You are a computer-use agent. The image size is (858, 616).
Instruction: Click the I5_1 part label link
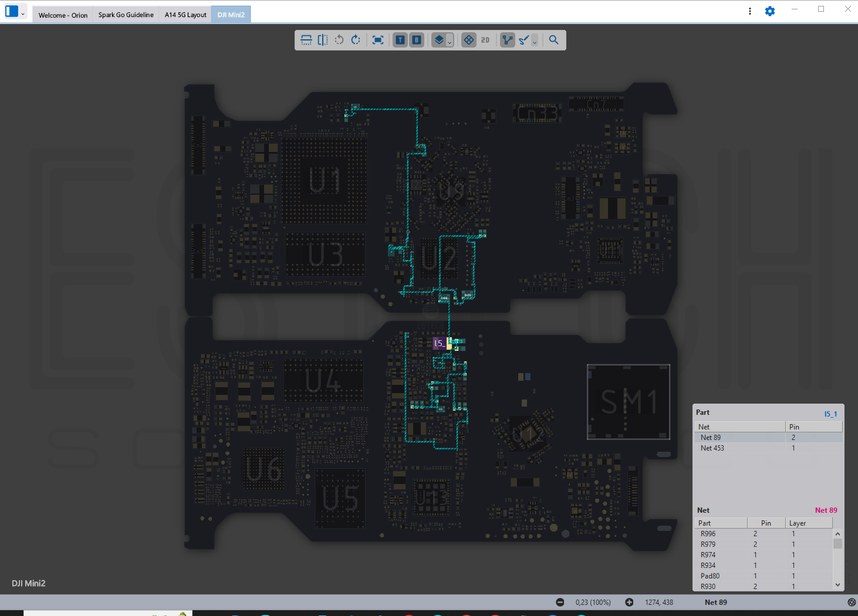tap(830, 414)
